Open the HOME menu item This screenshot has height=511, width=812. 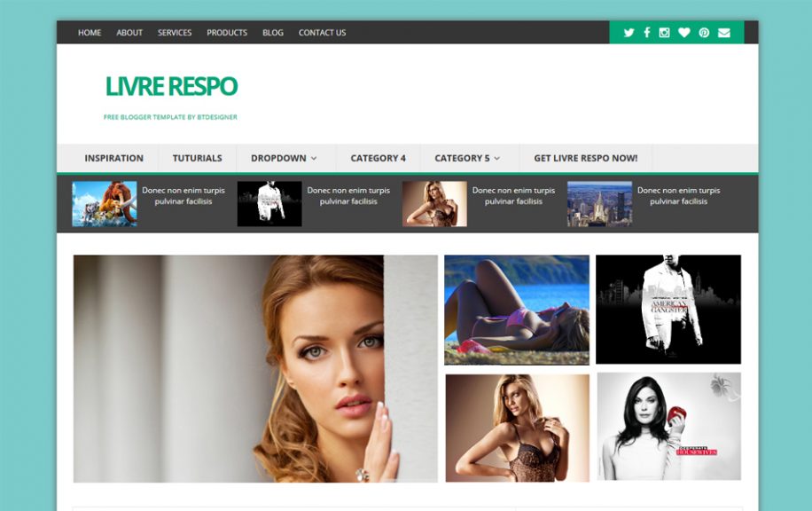(x=90, y=33)
